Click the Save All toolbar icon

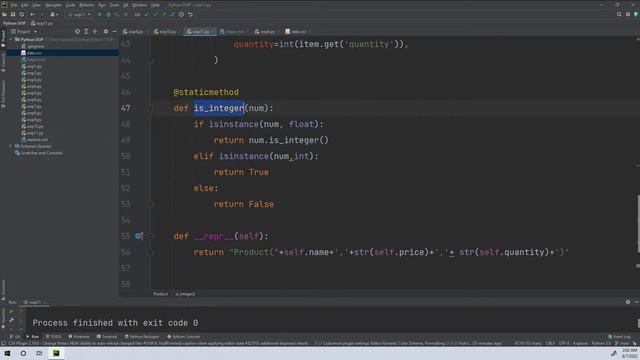tap(13, 14)
